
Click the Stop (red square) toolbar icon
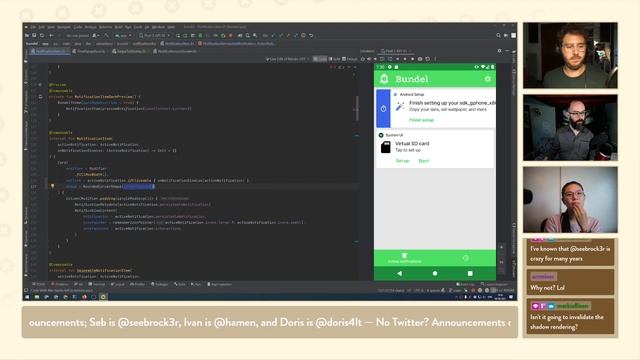point(231,36)
